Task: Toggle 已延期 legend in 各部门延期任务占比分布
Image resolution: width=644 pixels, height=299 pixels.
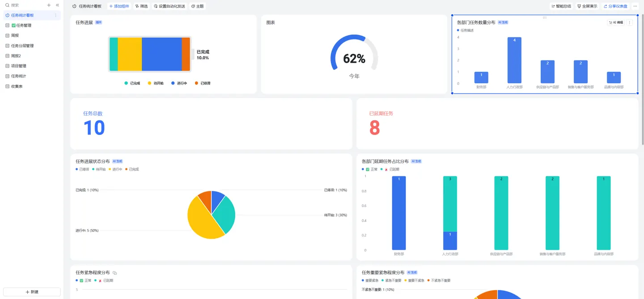Action: 390,169
